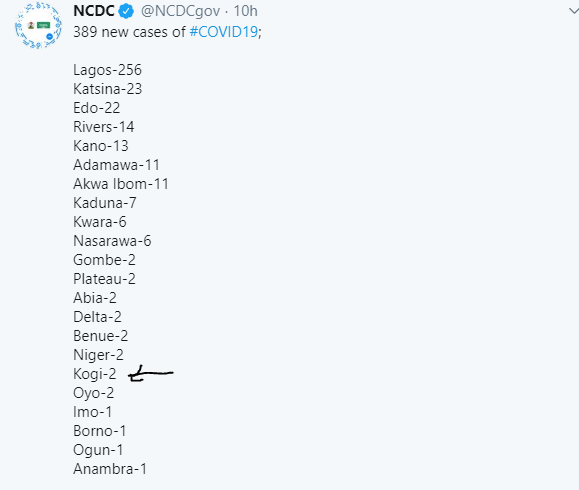Click the Lagos-256 line in tweet
This screenshot has height=490, width=579.
point(107,70)
